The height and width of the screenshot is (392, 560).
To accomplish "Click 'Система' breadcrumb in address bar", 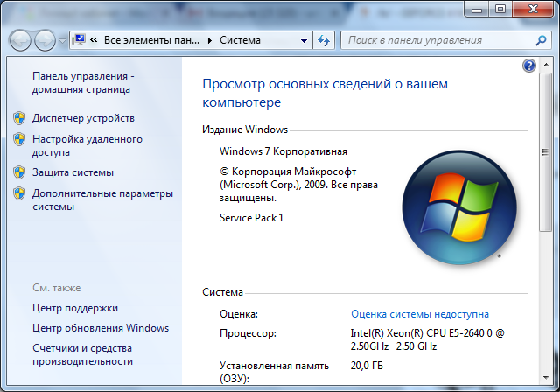I will click(240, 40).
